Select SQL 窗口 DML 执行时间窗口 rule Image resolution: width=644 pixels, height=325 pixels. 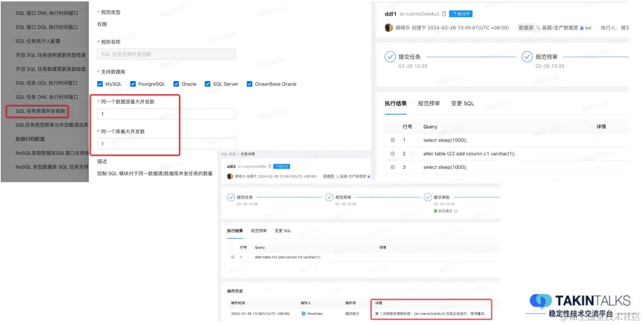point(47,13)
